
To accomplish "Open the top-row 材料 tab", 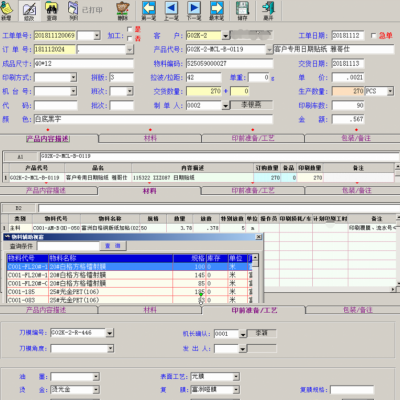I will coord(150,138).
